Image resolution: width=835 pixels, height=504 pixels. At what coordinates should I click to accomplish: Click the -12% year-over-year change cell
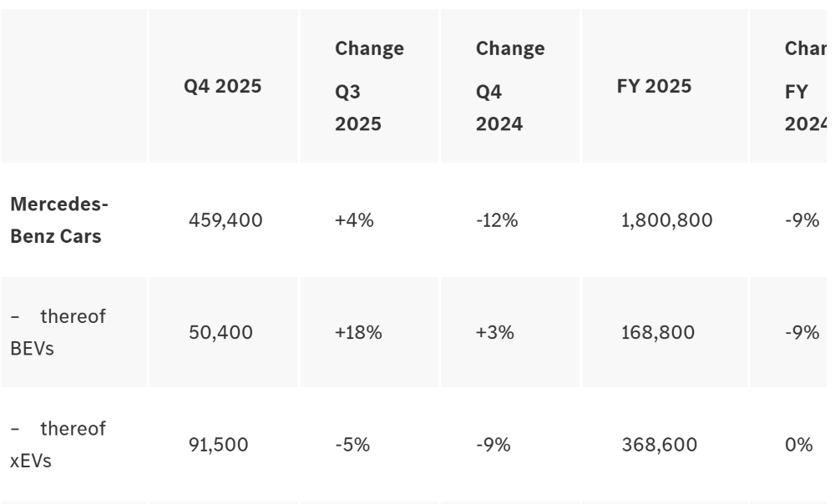[497, 220]
